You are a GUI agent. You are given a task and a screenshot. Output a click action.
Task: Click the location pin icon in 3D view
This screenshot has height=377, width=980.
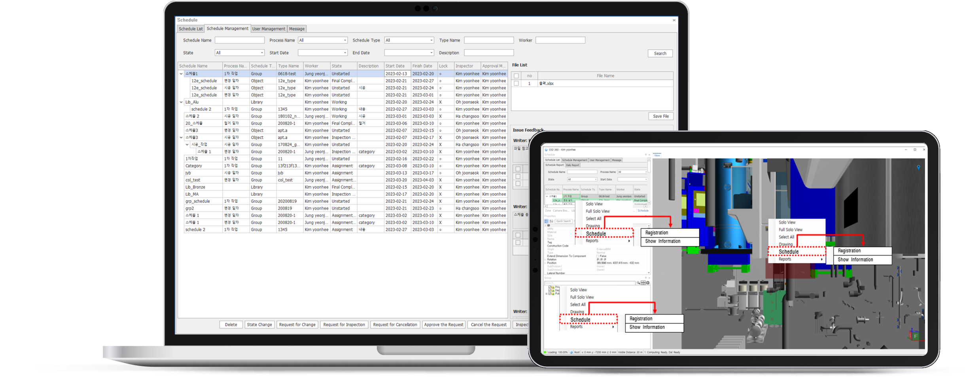918,168
